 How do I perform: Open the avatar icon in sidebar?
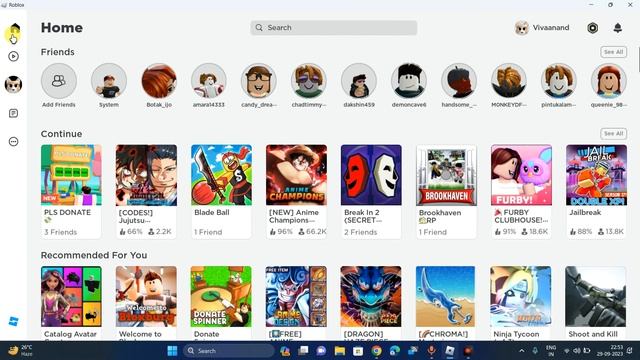13,84
